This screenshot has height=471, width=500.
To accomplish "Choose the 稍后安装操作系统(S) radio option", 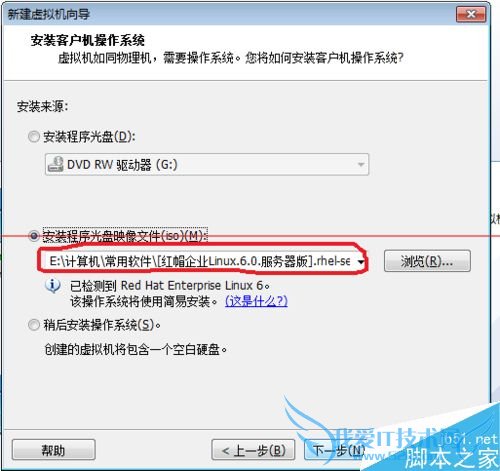I will (34, 325).
